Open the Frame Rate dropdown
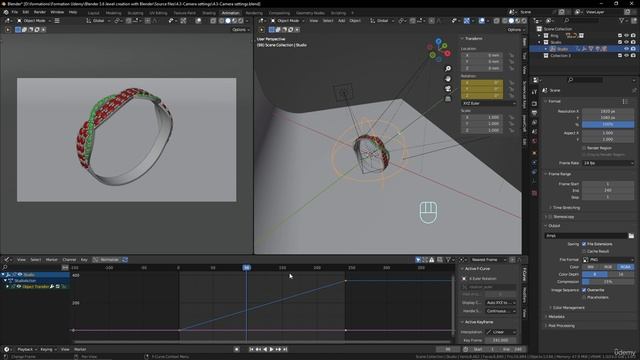This screenshot has width=640, height=360. click(x=608, y=163)
